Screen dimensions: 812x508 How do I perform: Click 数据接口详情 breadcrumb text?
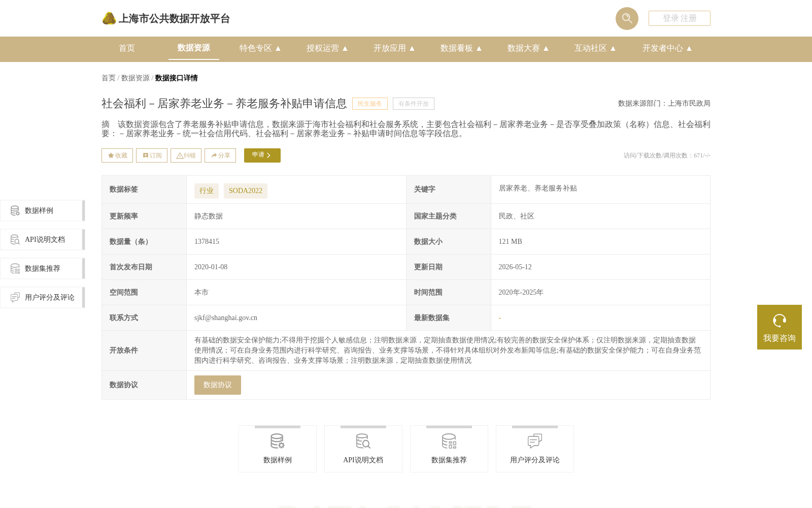[x=177, y=78]
